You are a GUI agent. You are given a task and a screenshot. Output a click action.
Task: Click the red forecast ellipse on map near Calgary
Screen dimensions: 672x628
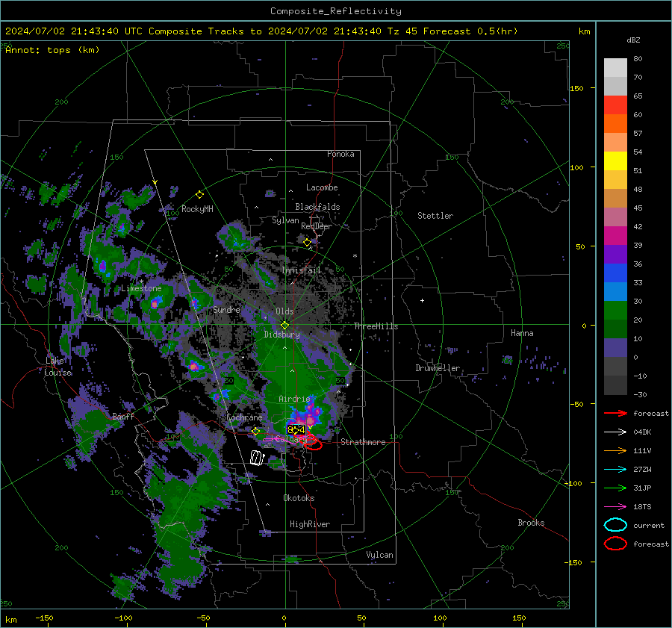point(313,444)
